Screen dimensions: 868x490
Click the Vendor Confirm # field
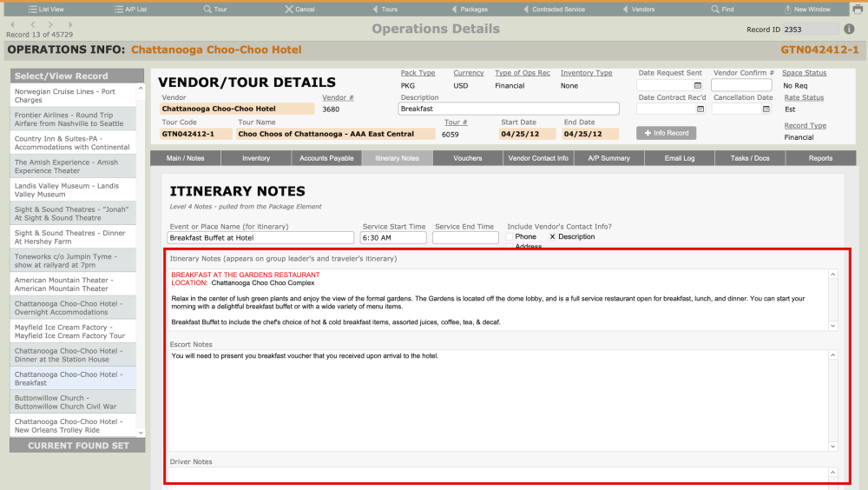(741, 85)
